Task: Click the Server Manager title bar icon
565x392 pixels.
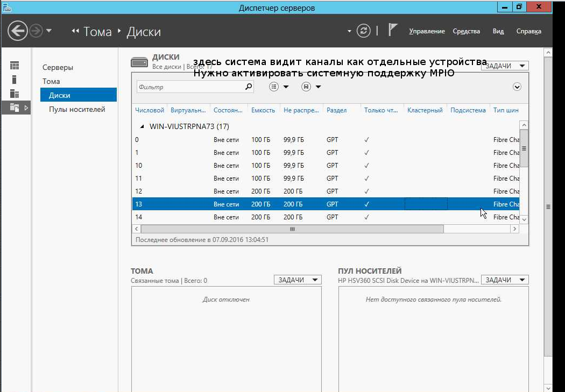Action: pos(6,7)
